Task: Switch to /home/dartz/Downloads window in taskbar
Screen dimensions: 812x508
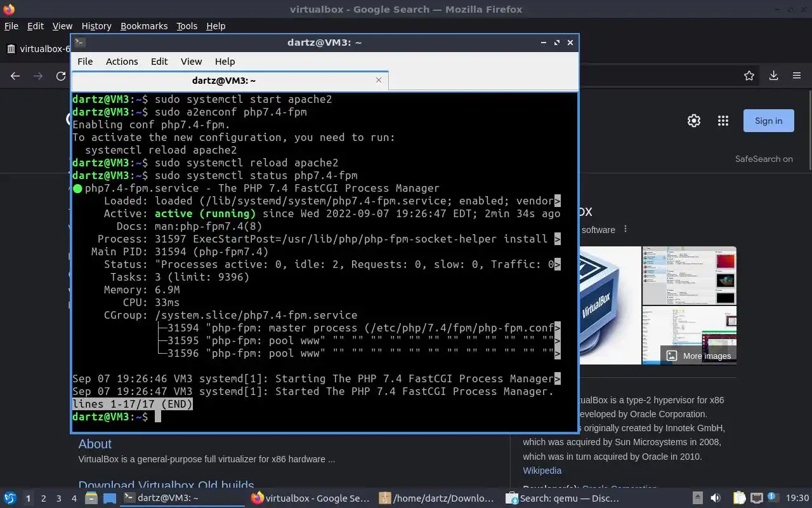Action: pos(436,498)
